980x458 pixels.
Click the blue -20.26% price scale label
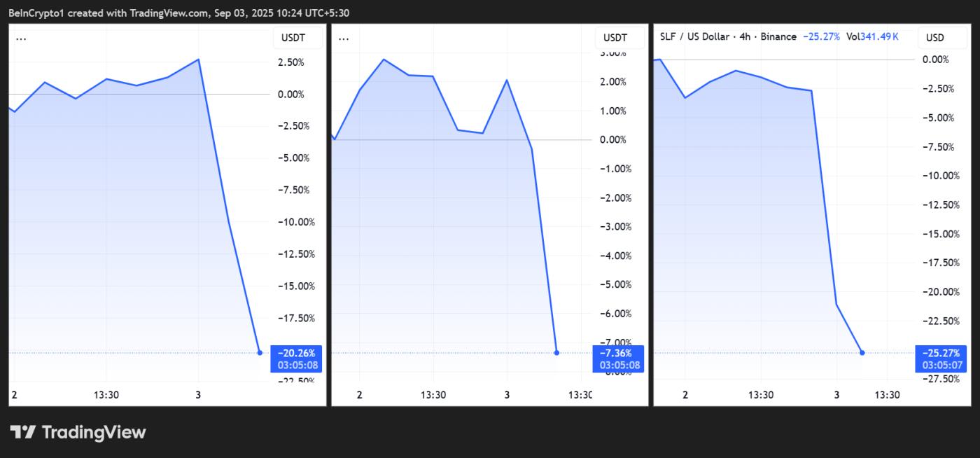[x=297, y=354]
